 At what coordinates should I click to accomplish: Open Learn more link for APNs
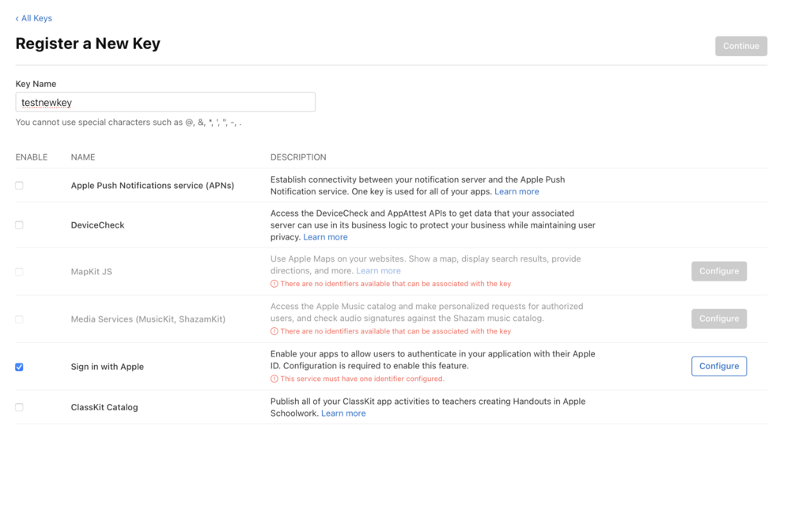(x=517, y=191)
